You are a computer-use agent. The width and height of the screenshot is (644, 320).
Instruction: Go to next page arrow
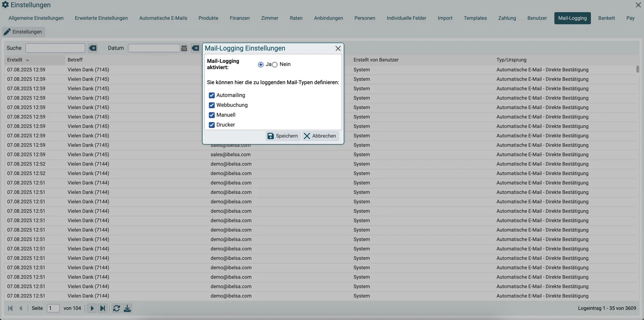[92, 308]
